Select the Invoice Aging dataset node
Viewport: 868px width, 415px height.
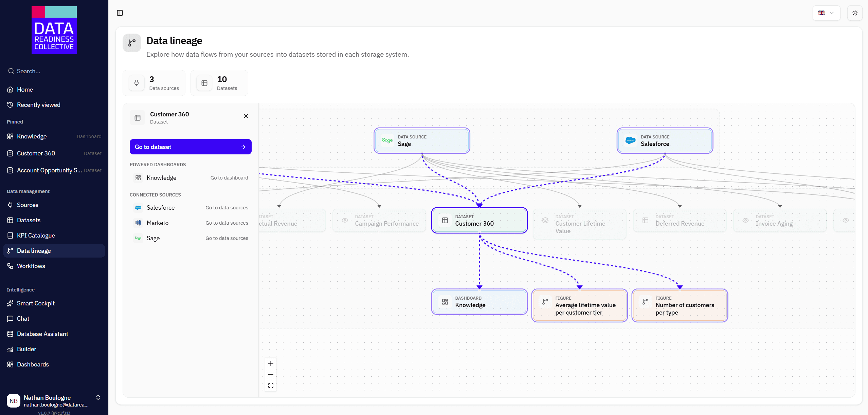tap(780, 220)
